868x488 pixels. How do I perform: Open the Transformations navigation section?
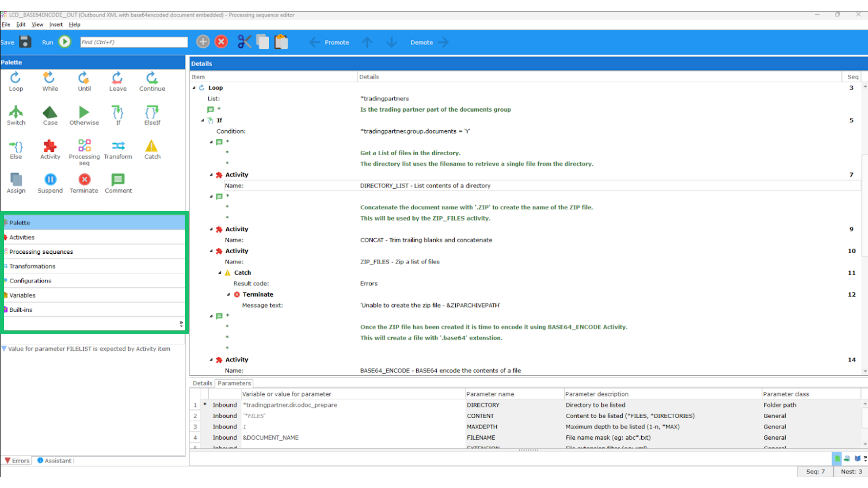coord(94,266)
